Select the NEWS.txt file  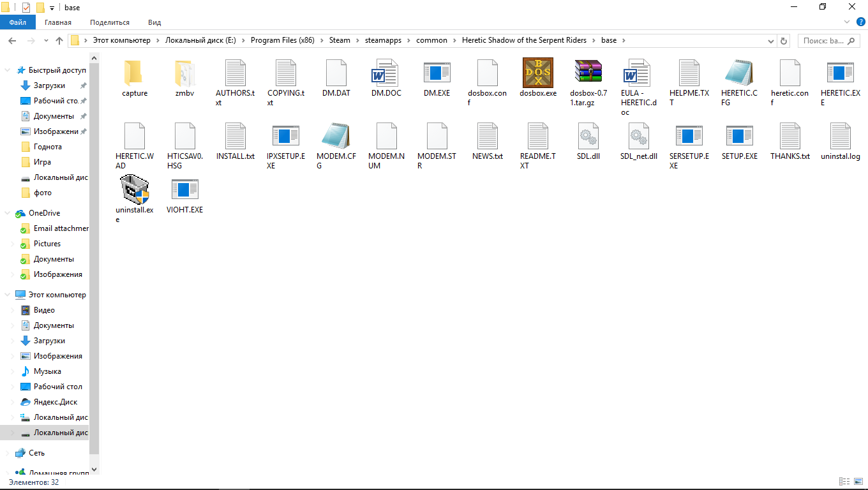coord(487,141)
